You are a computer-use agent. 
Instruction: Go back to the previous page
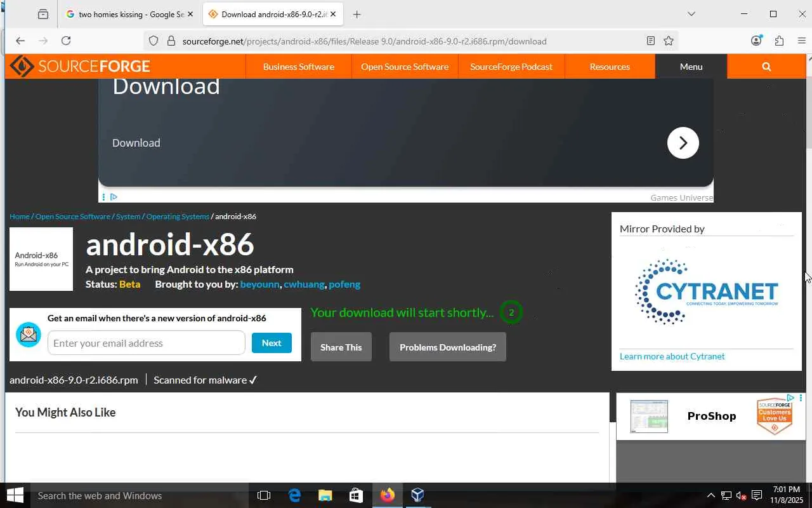click(x=20, y=41)
